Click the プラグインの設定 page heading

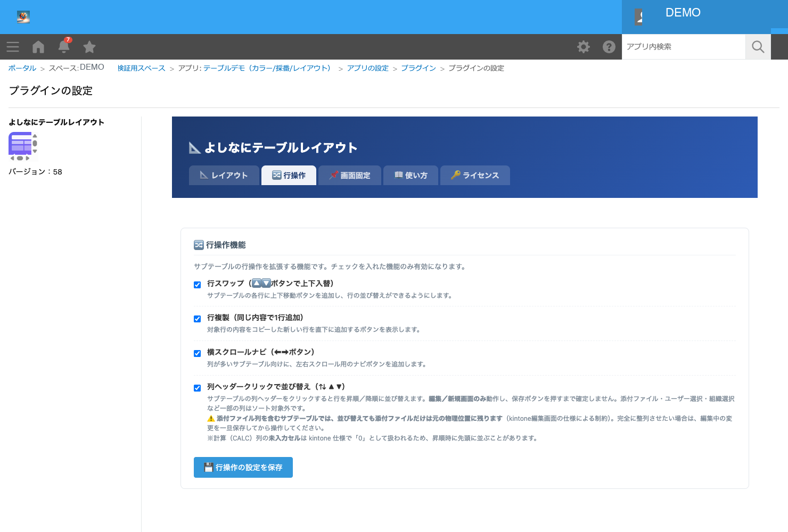click(51, 91)
